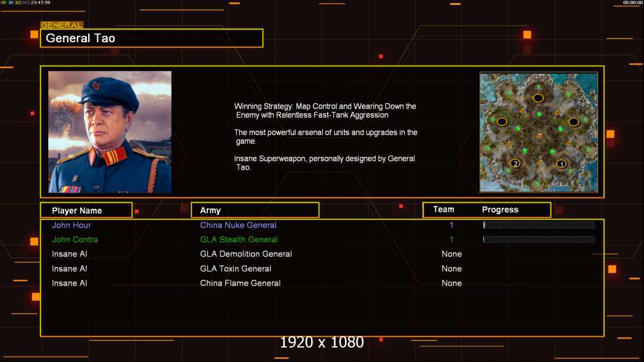Click the 00:00:00 timer at top right
644x362 pixels.
(633, 2)
